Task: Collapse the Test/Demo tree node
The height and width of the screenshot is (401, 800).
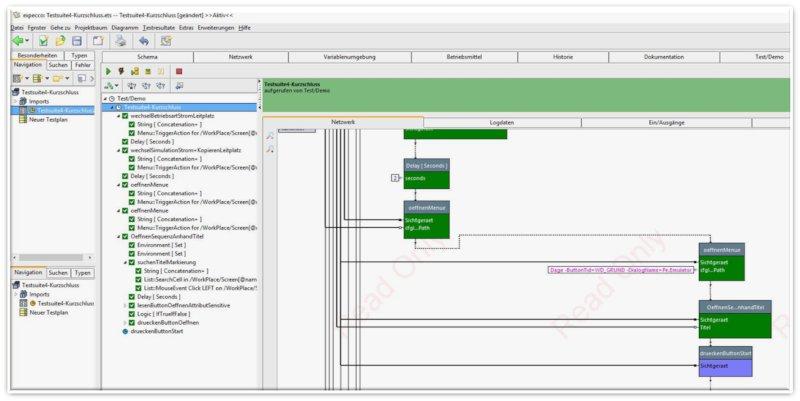Action: point(106,98)
